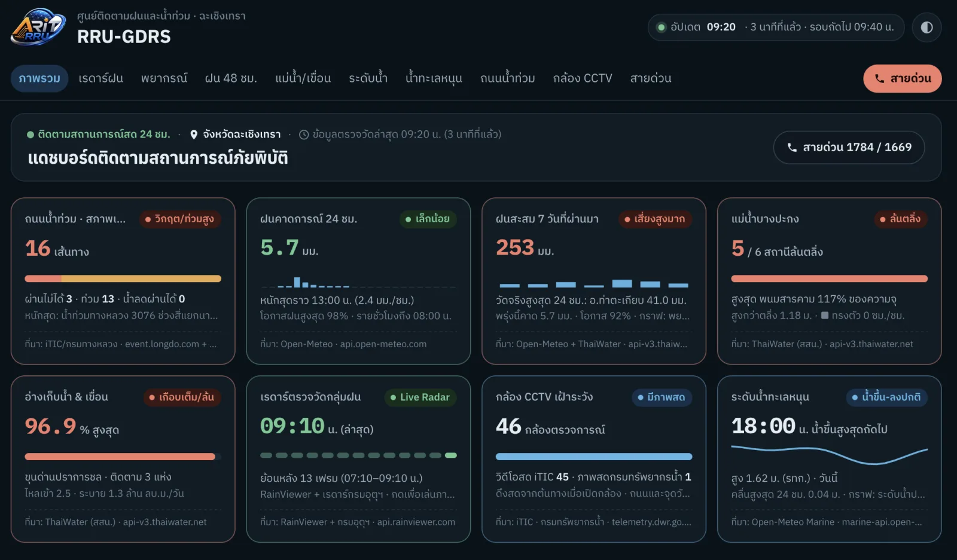
Task: Click the น้ำขึ้น-ลงปกติ badge
Action: pyautogui.click(x=886, y=397)
